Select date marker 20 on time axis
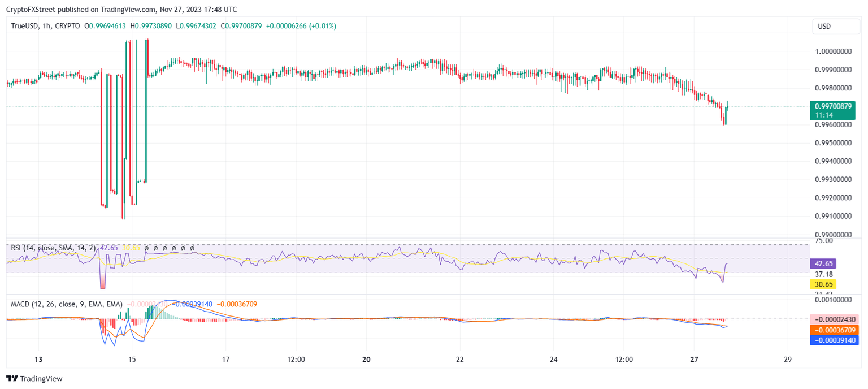 coord(366,360)
